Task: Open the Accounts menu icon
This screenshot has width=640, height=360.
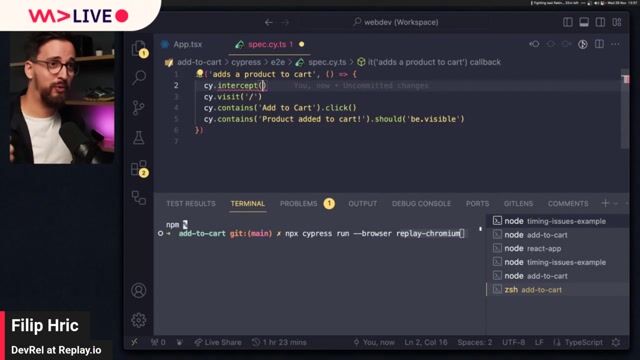Action: (x=139, y=290)
